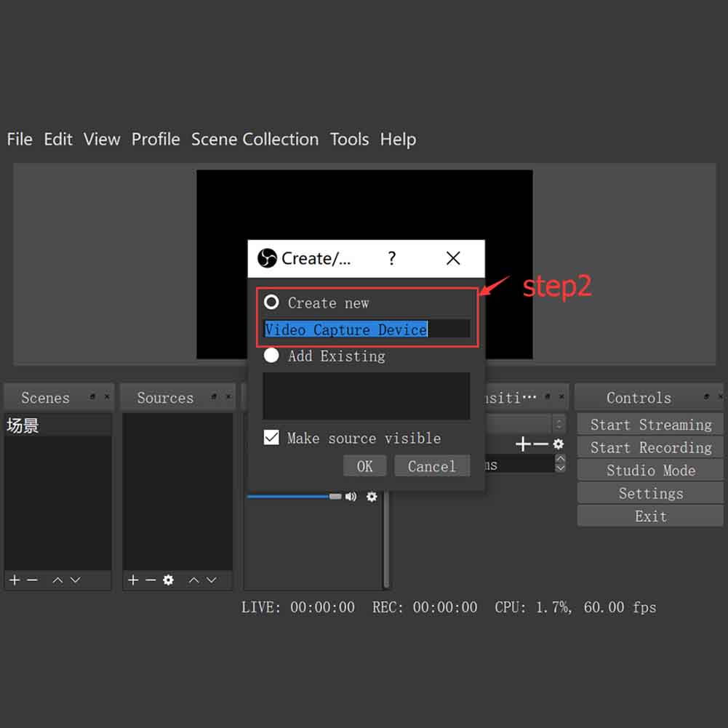Click the remove scene minus icon
Screen dimensions: 728x728
(32, 580)
